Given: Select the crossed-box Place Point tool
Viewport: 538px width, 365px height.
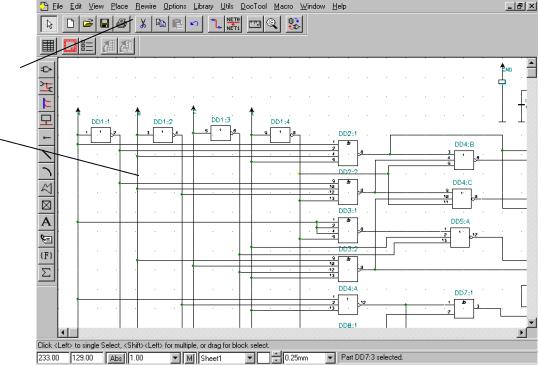Looking at the screenshot, I should click(46, 205).
